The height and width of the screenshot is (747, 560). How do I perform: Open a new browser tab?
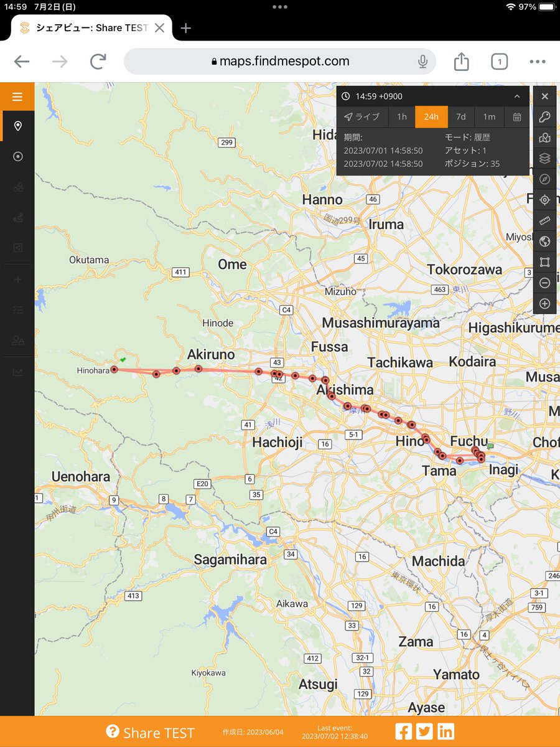tap(185, 28)
